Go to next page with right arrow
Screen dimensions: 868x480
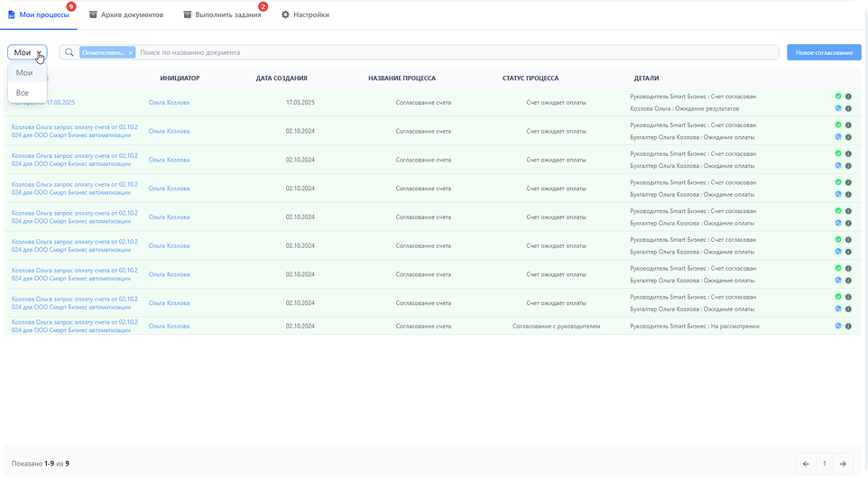tap(843, 464)
